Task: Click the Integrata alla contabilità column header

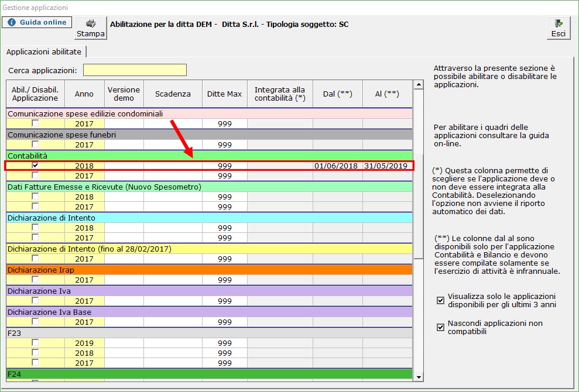Action: [280, 94]
